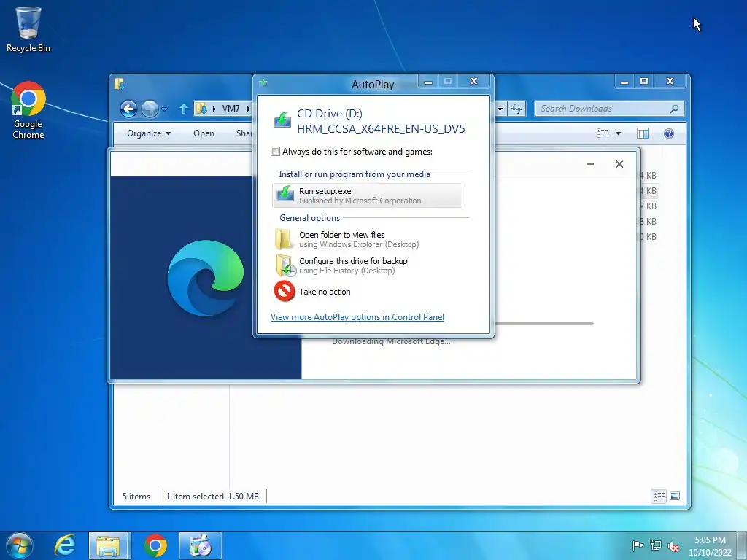Select Take no action
747x560 pixels.
point(312,292)
